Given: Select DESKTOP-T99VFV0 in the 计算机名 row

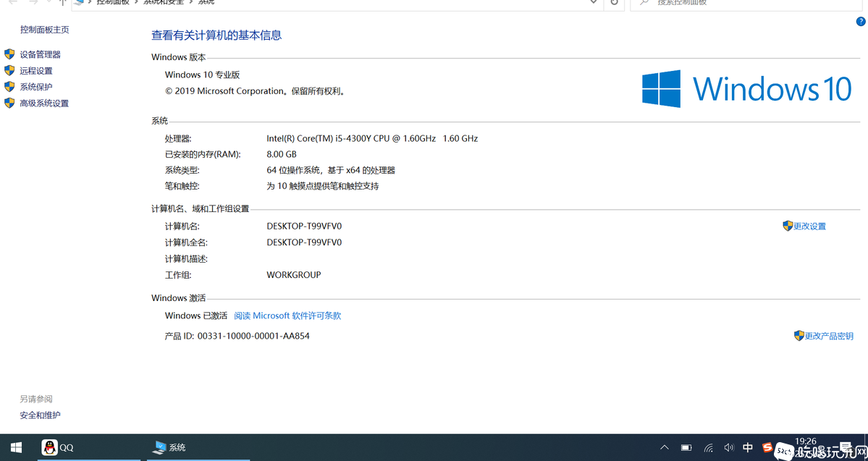Looking at the screenshot, I should pos(304,227).
